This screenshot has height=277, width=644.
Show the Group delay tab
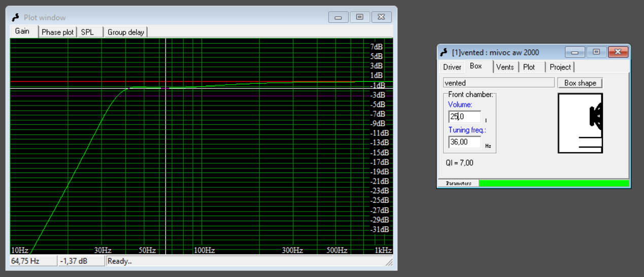pyautogui.click(x=125, y=32)
